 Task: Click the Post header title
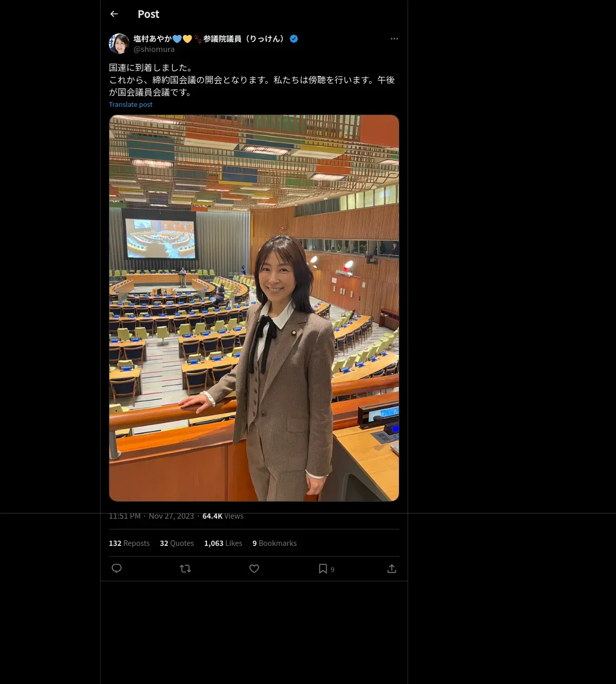(x=148, y=14)
